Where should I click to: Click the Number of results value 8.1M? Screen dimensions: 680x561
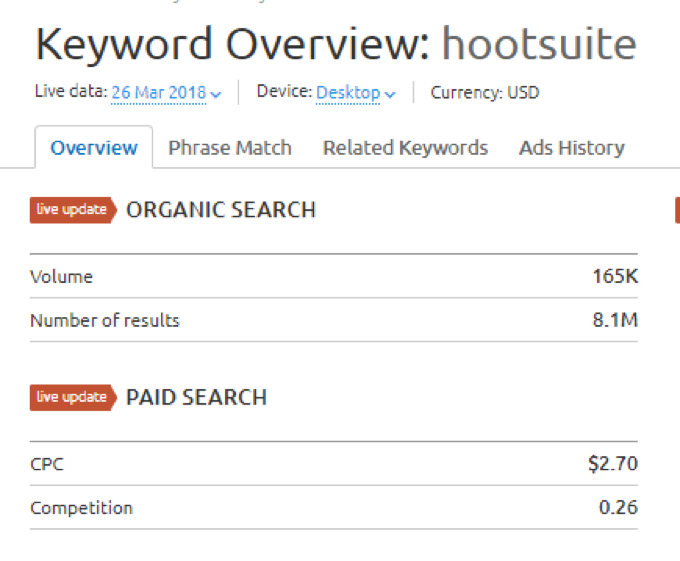coord(613,320)
